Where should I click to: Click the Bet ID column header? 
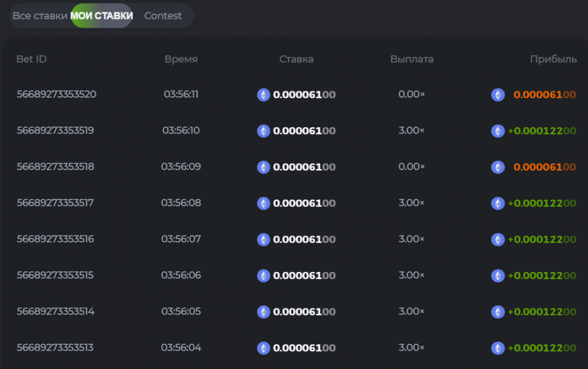(x=32, y=59)
